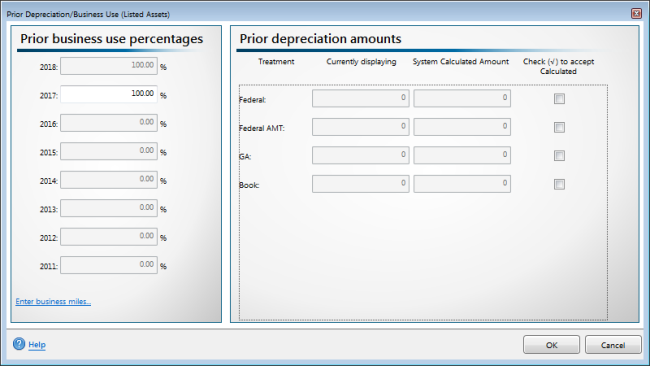Click the 2015 business use field

tap(109, 151)
